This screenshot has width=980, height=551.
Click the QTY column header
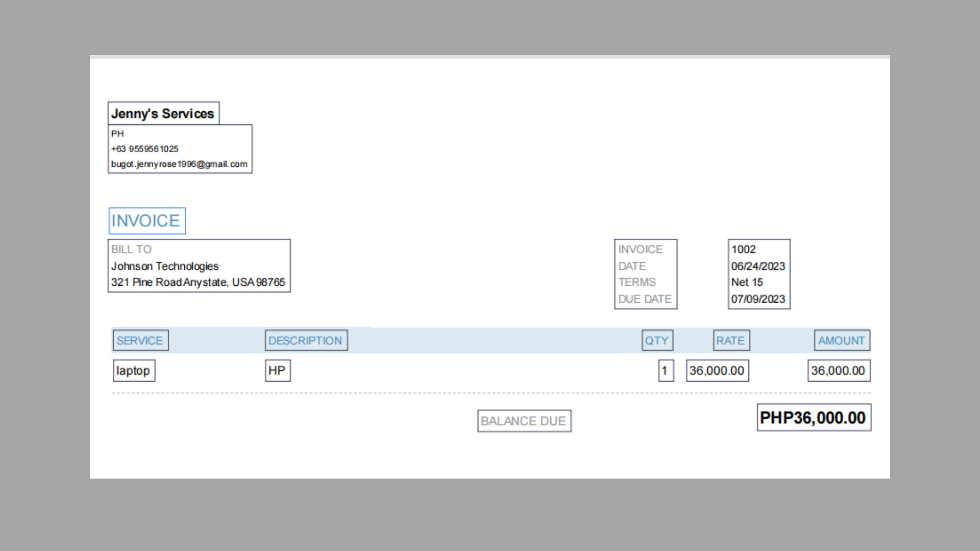(657, 340)
